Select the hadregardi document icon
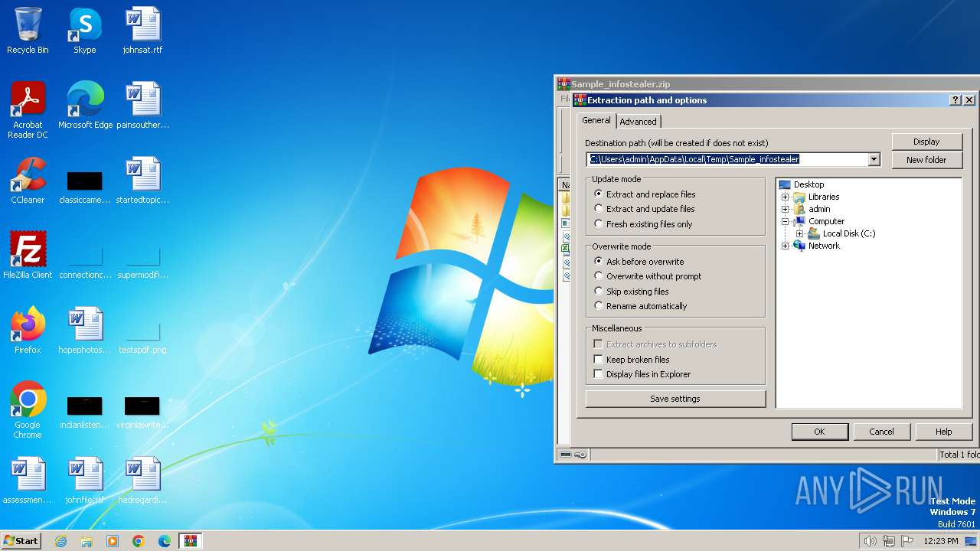This screenshot has width=980, height=551. coord(142,481)
